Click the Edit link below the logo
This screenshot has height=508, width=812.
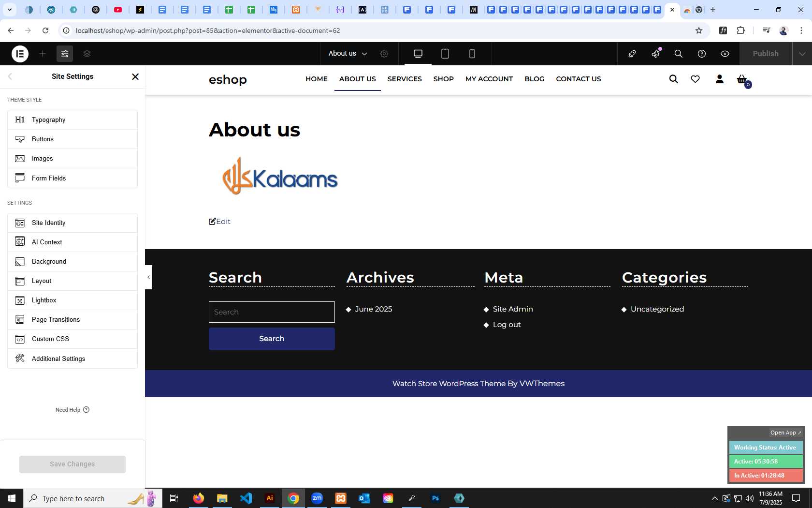pyautogui.click(x=219, y=222)
